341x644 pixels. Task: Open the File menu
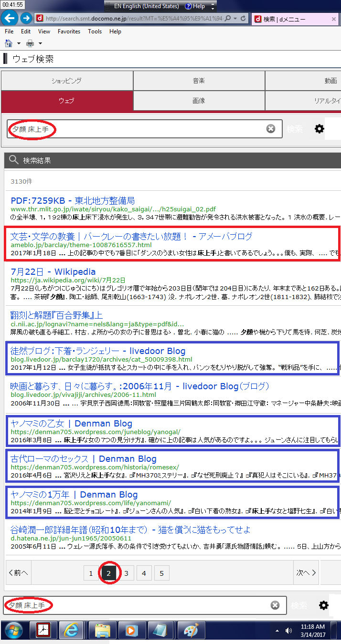click(9, 31)
